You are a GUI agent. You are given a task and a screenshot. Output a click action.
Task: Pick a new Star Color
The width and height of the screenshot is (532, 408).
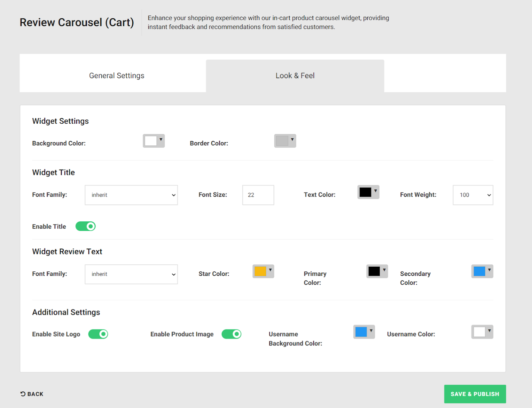click(x=263, y=271)
